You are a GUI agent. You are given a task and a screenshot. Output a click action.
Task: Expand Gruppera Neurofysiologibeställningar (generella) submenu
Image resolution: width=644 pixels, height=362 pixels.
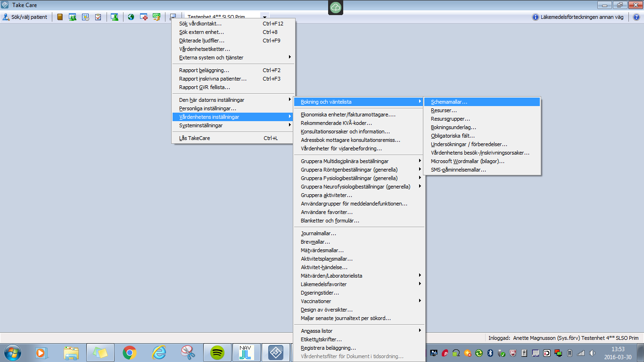[359, 187]
